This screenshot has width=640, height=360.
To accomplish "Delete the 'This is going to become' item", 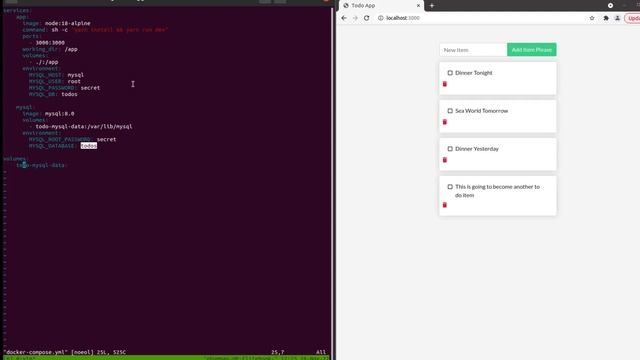I will 445,205.
